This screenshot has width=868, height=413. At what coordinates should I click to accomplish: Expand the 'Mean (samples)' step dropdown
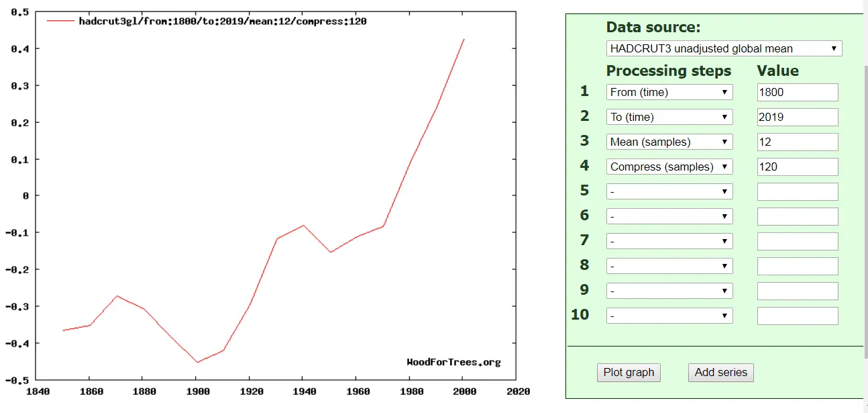[669, 142]
